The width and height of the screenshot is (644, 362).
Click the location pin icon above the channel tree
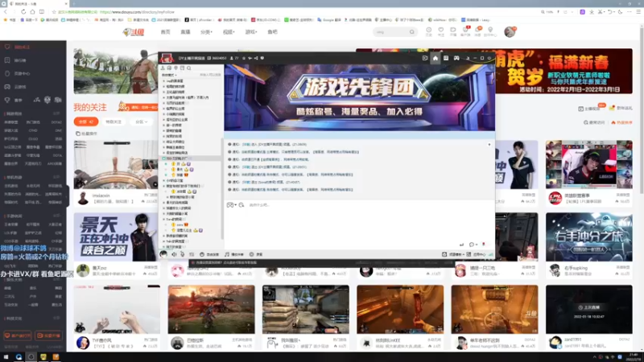click(175, 68)
